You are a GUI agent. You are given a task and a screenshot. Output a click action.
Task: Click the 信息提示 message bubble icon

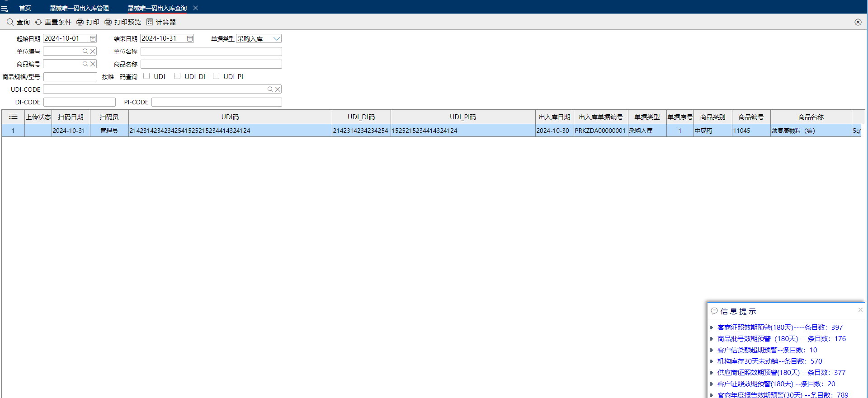(714, 311)
